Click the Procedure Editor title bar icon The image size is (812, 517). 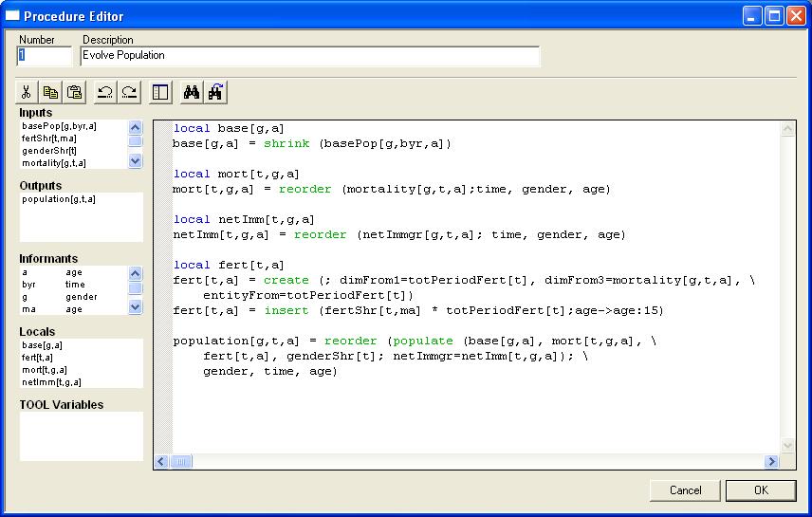(x=12, y=16)
